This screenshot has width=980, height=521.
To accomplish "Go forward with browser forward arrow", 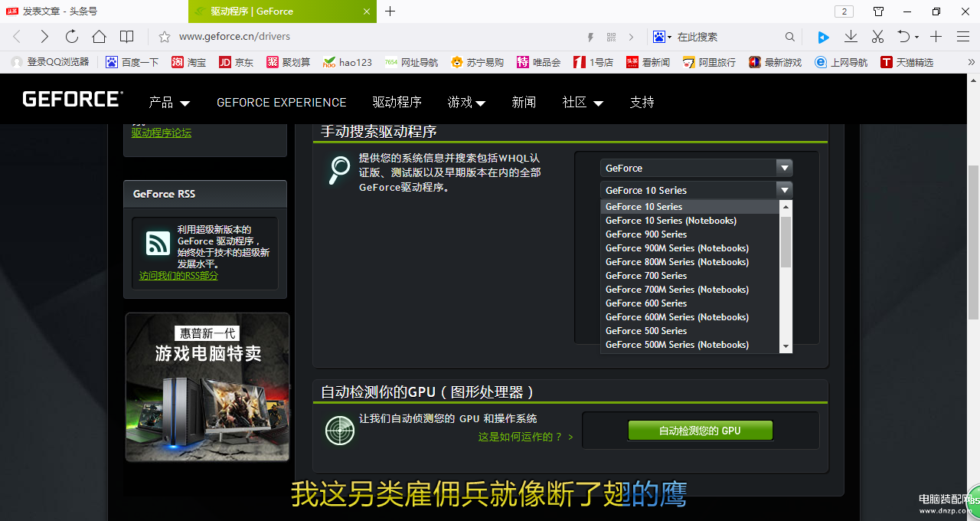I will tap(44, 37).
